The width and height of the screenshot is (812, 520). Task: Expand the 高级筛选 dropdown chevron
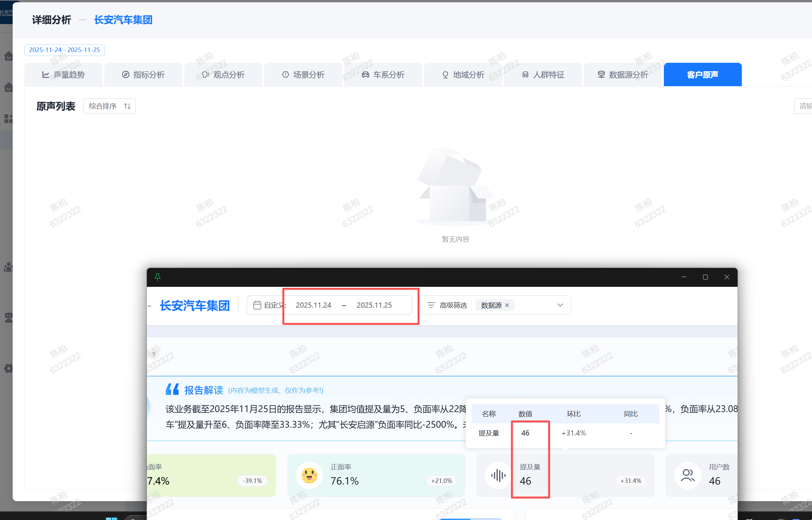(x=560, y=305)
